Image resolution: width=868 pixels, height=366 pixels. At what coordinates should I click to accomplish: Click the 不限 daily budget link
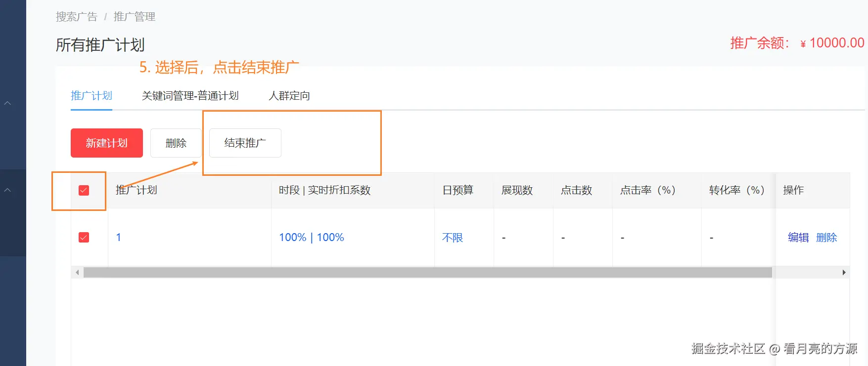(x=453, y=238)
